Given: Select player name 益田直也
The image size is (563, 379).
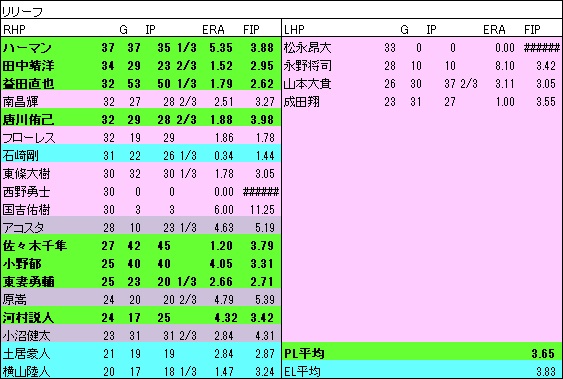Looking at the screenshot, I should [x=28, y=84].
